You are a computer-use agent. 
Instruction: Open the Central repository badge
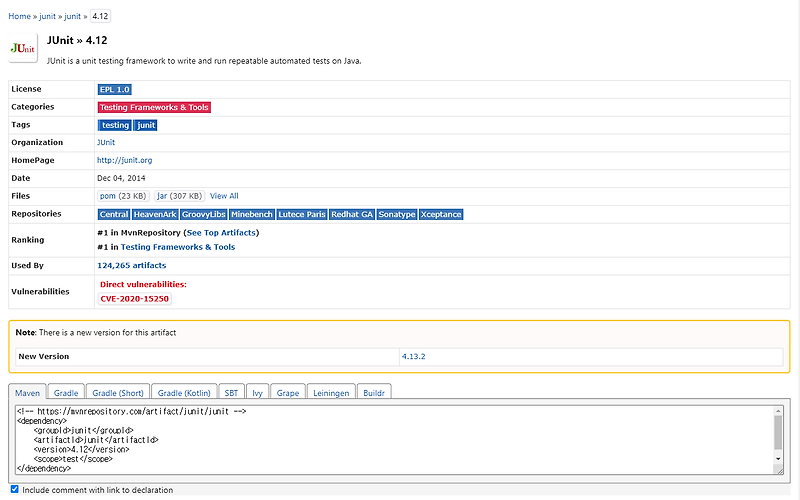pyautogui.click(x=114, y=214)
